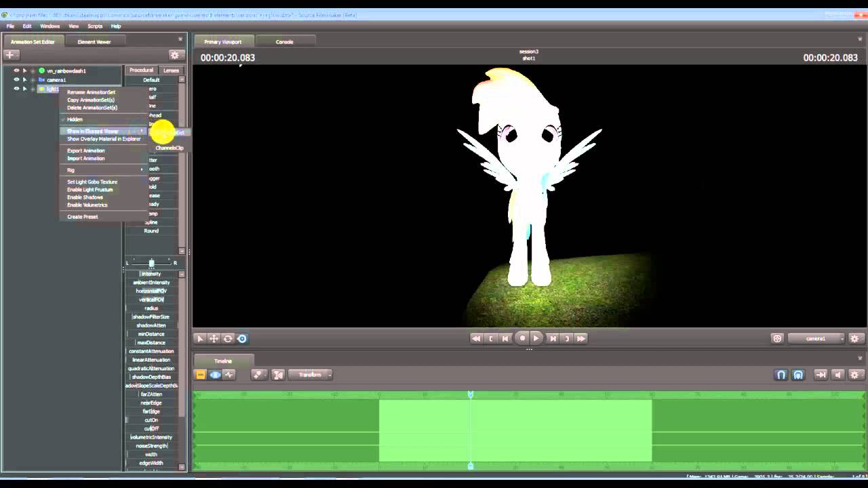Close the Timeline panel with its X
Viewport: 868px width, 488px height.
[x=859, y=357]
